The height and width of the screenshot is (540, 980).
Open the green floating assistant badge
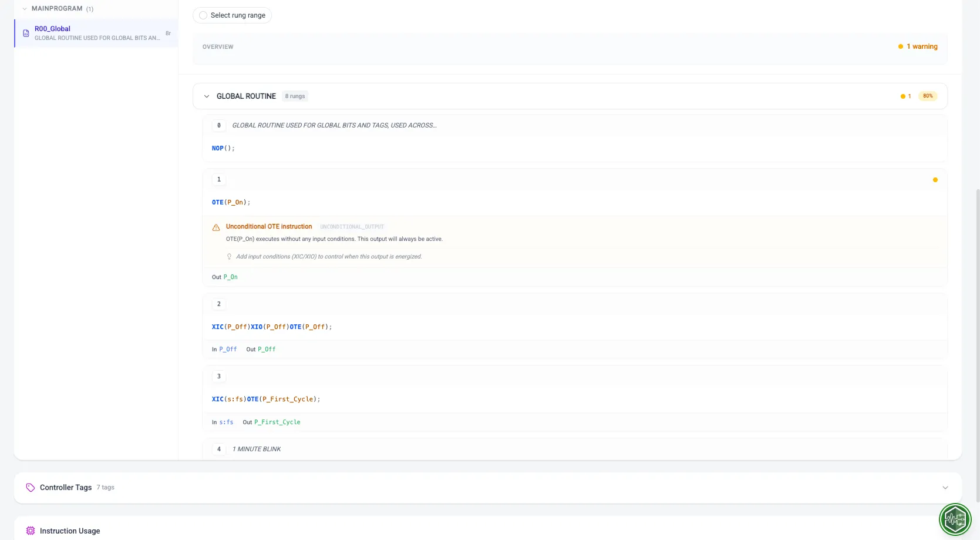(955, 519)
